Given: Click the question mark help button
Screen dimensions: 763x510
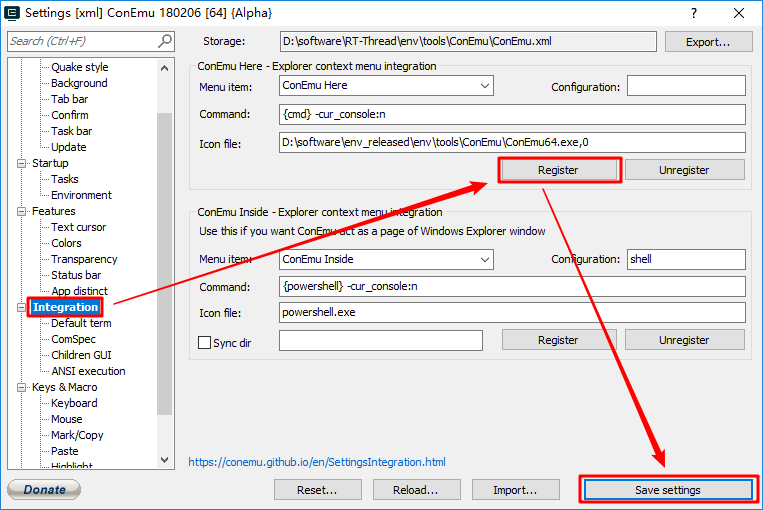Looking at the screenshot, I should [694, 12].
